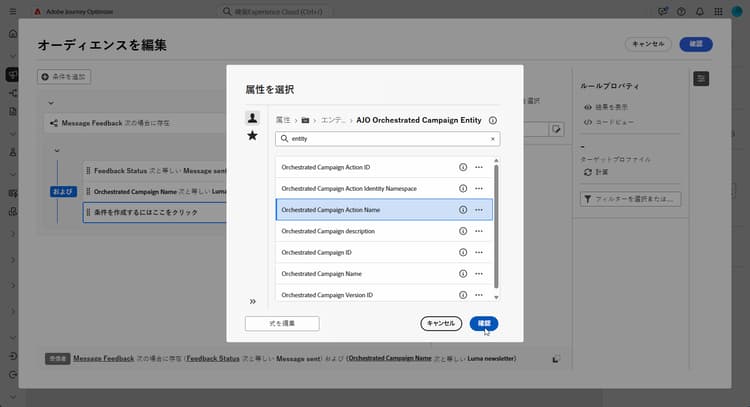Collapse the Message Feedback nested chevron
Image resolution: width=750 pixels, height=407 pixels.
[57, 150]
